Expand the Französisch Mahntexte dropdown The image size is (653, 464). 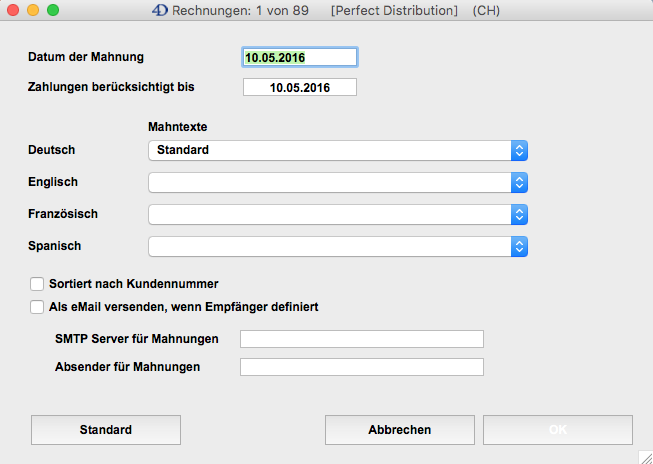point(337,214)
